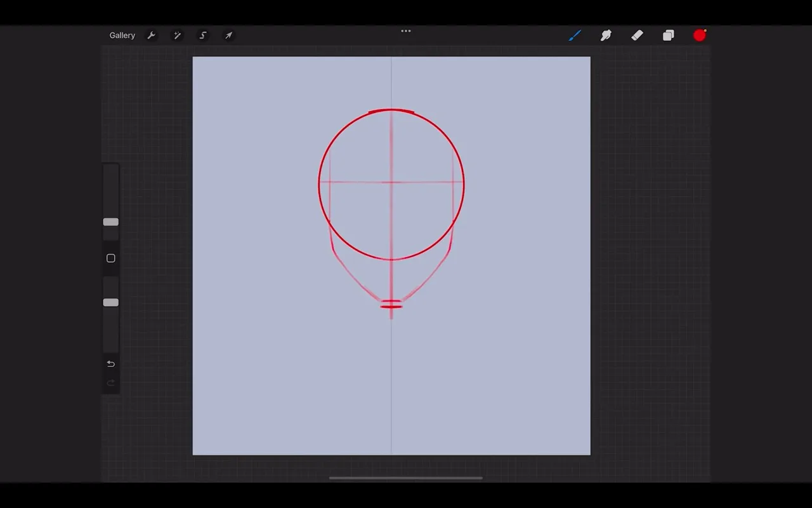Image resolution: width=812 pixels, height=508 pixels.
Task: Switch to the Eraser tool
Action: pos(638,36)
